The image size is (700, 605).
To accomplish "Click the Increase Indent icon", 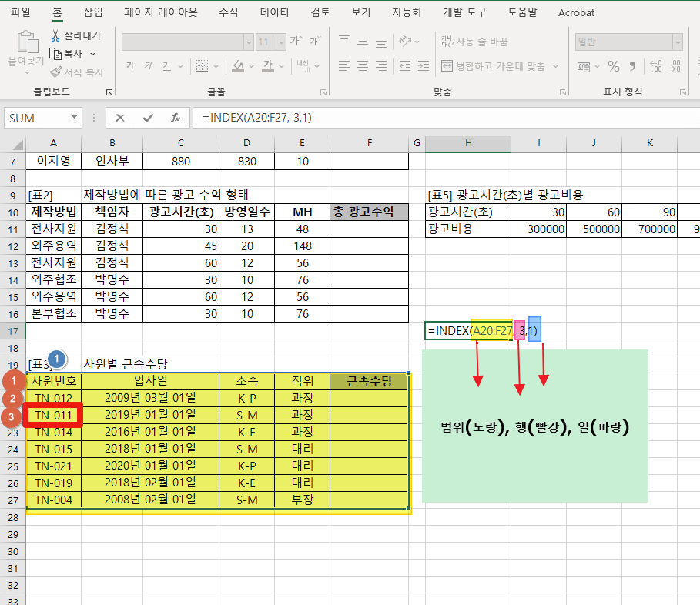I will [424, 66].
